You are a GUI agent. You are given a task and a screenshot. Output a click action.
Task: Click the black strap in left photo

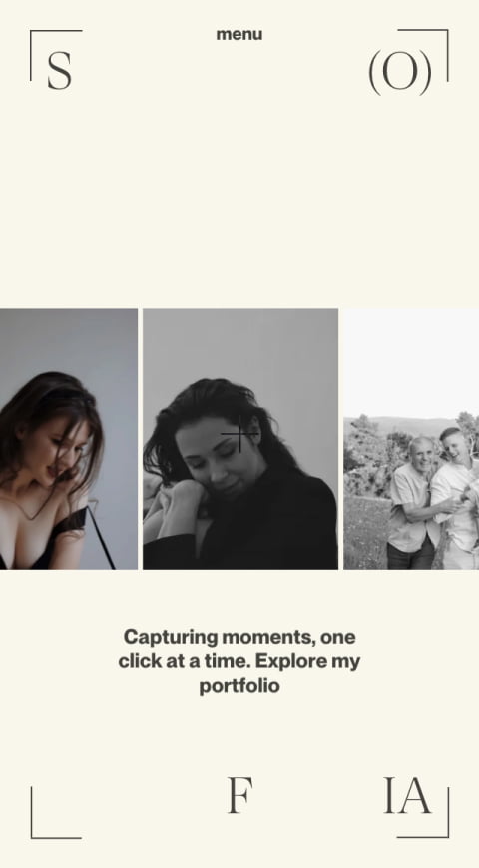click(102, 538)
